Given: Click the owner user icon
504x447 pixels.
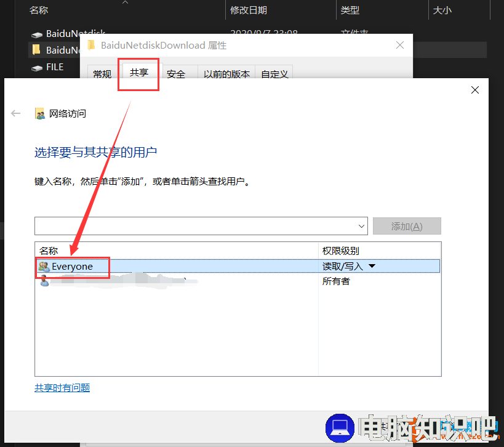Looking at the screenshot, I should 44,281.
